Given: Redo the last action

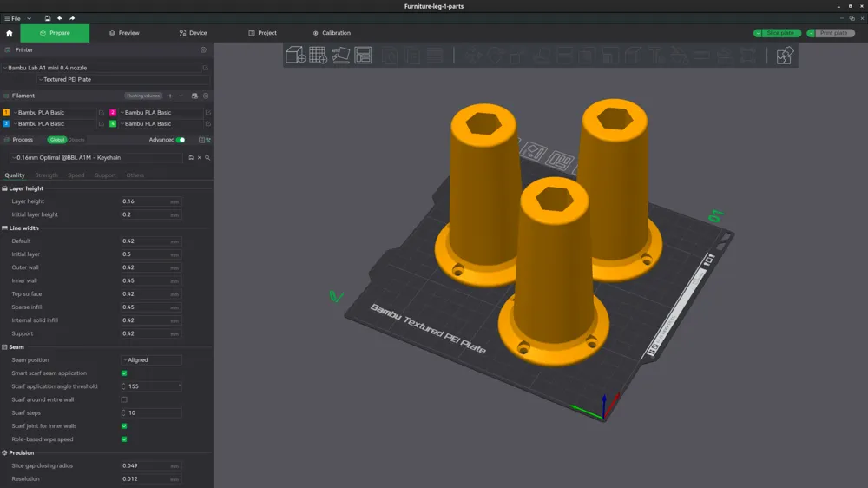Looking at the screenshot, I should point(72,18).
